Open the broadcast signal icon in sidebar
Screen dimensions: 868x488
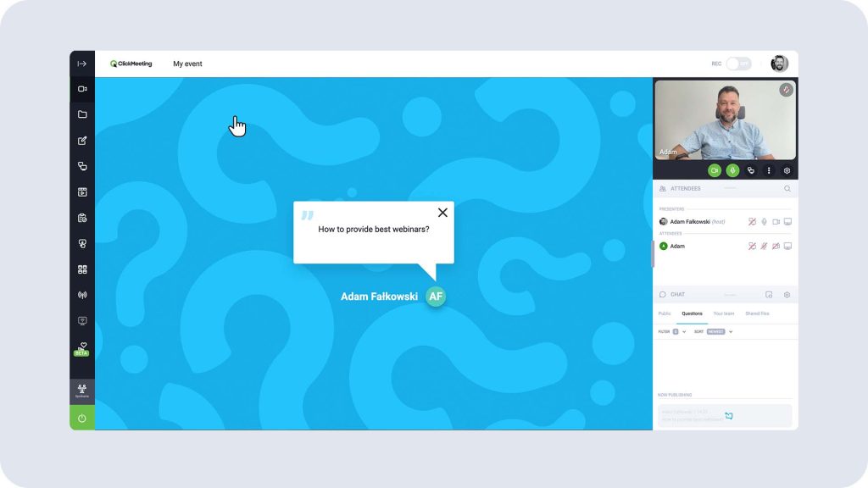pyautogui.click(x=82, y=295)
